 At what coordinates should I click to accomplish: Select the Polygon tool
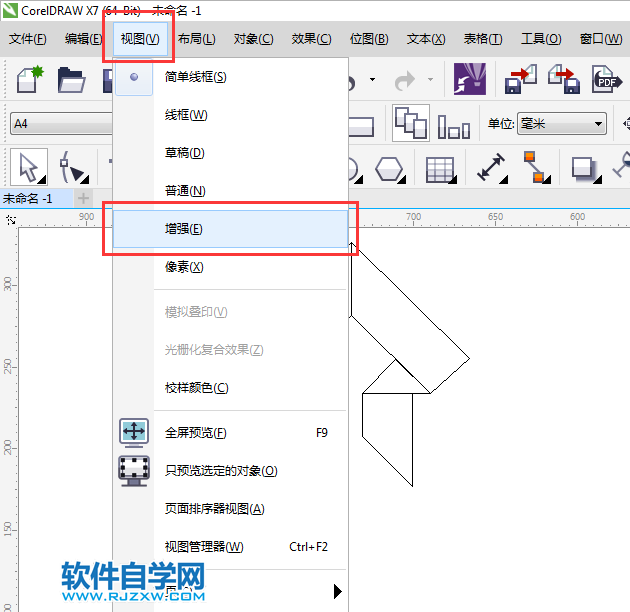click(x=389, y=169)
